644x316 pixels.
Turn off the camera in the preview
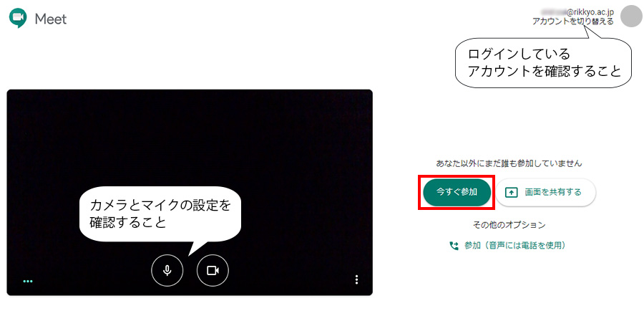[x=213, y=270]
